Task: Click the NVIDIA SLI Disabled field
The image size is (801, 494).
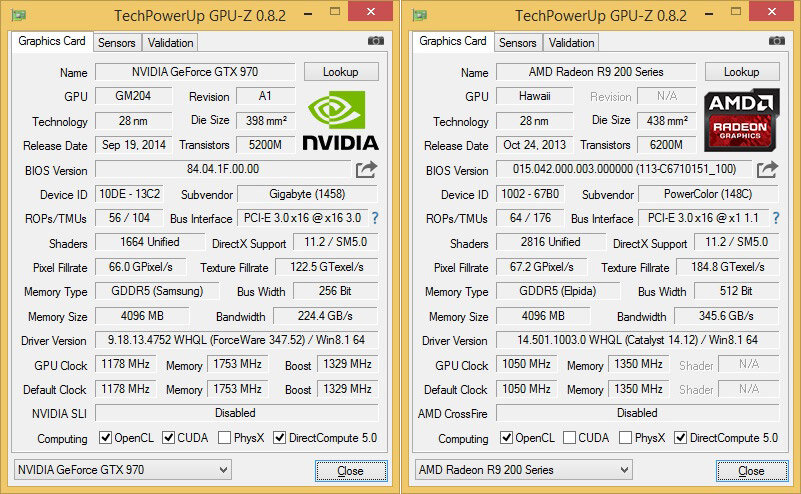Action: [237, 413]
